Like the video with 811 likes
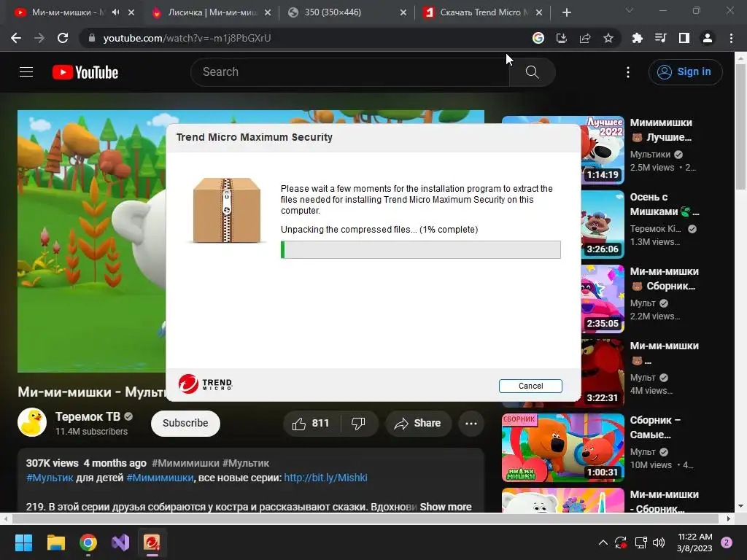Image resolution: width=747 pixels, height=560 pixels. (x=311, y=423)
